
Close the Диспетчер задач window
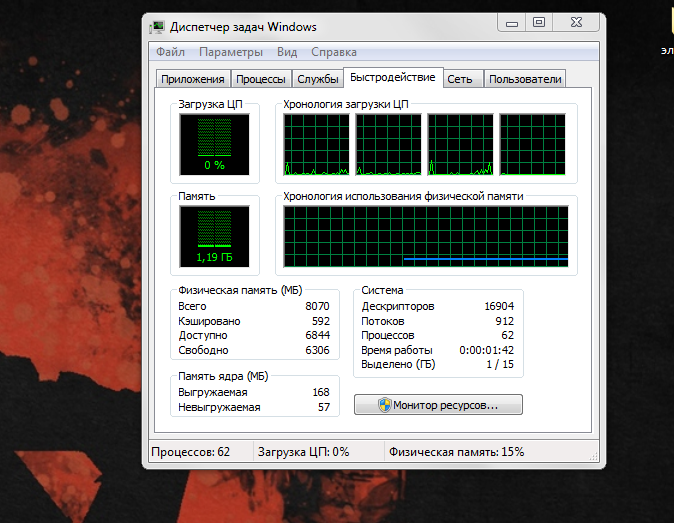576,22
